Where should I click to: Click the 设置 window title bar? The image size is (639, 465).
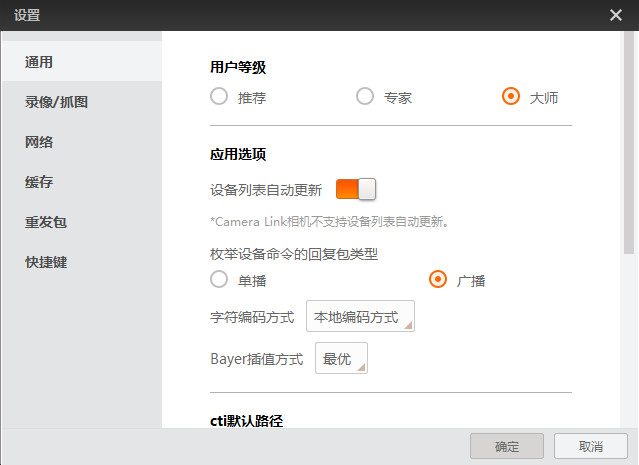pyautogui.click(x=300, y=15)
